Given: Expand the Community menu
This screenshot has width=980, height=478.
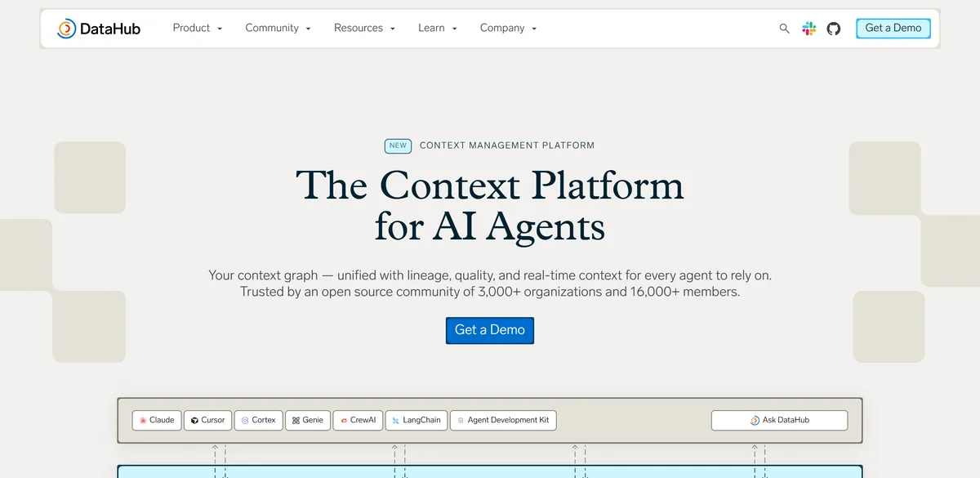Looking at the screenshot, I should [278, 28].
